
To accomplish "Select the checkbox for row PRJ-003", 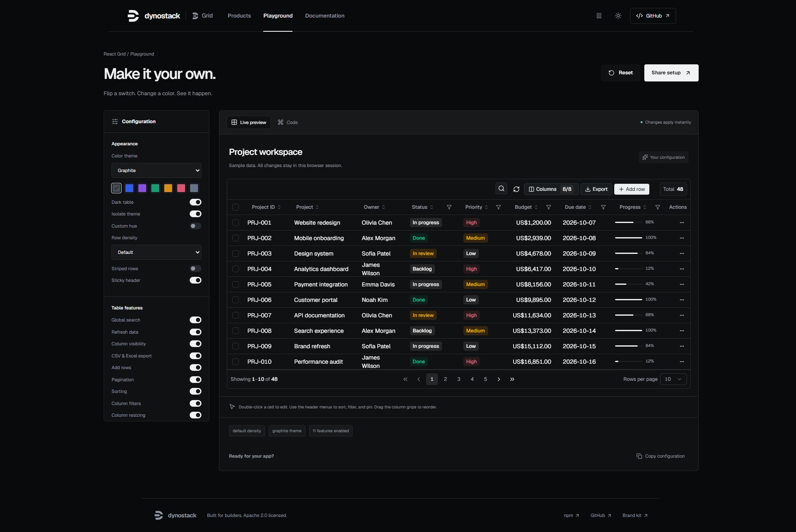I will point(236,253).
